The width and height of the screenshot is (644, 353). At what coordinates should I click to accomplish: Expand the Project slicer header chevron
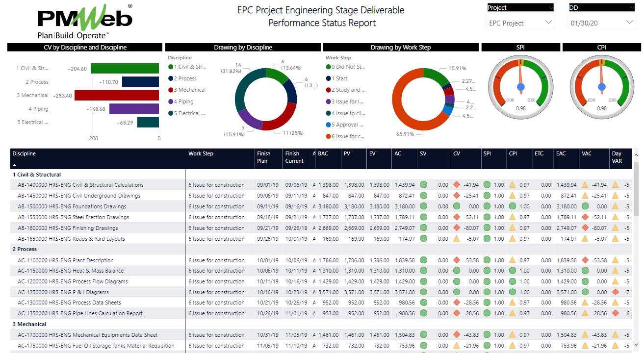tap(551, 8)
